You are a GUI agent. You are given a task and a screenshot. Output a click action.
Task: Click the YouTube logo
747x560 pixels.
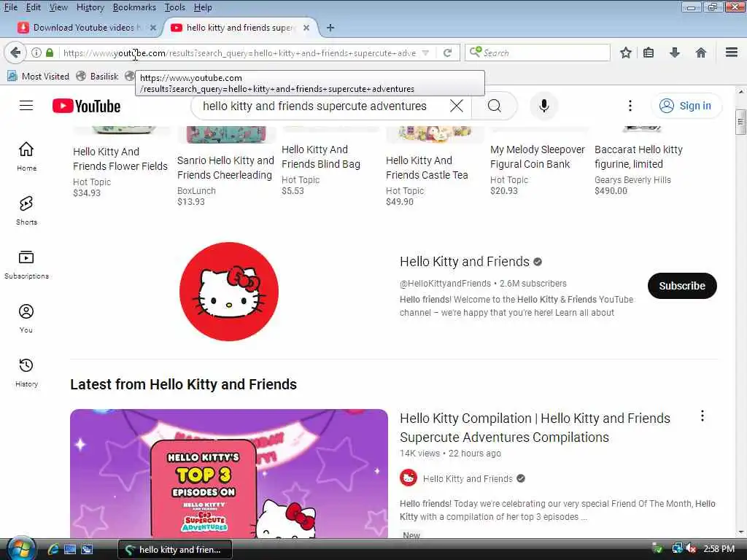coord(86,106)
